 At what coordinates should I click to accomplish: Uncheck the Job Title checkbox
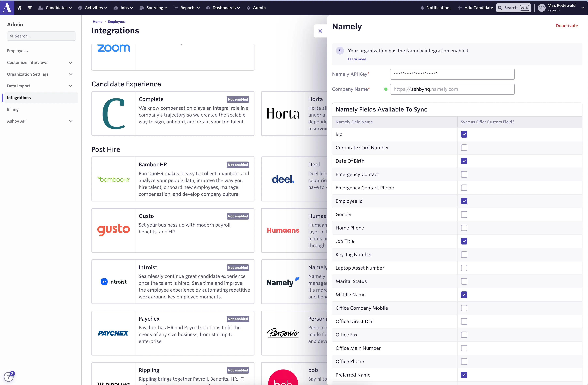tap(464, 241)
